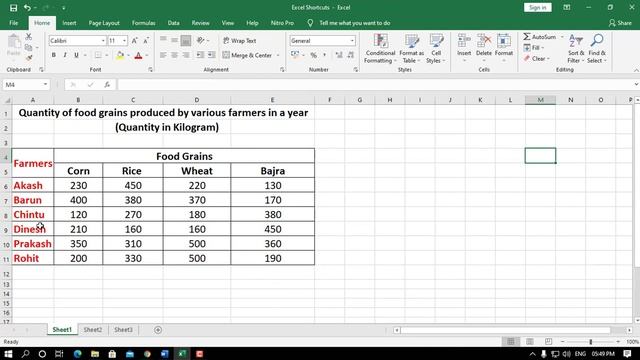Click the Align Left icon
The height and width of the screenshot is (360, 640).
(x=163, y=55)
